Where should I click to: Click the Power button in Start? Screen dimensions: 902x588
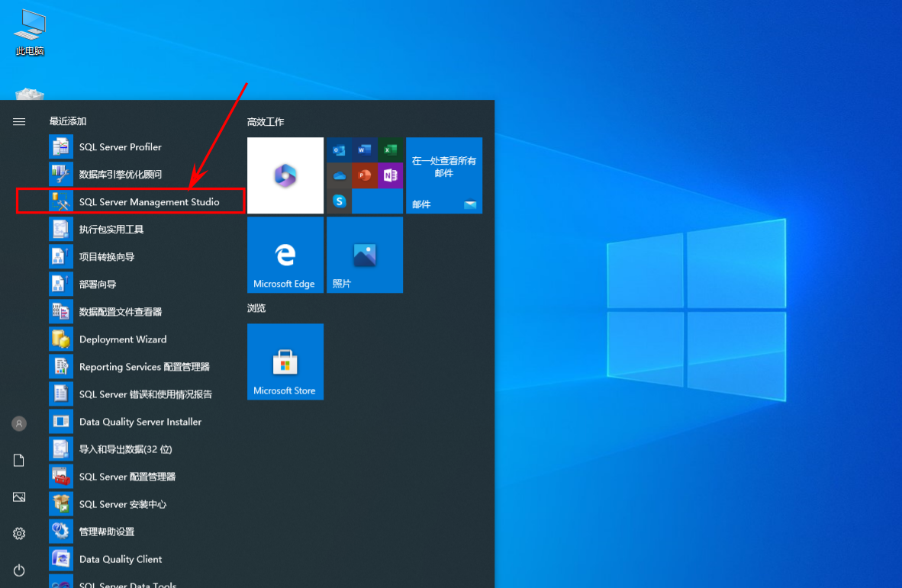[19, 570]
